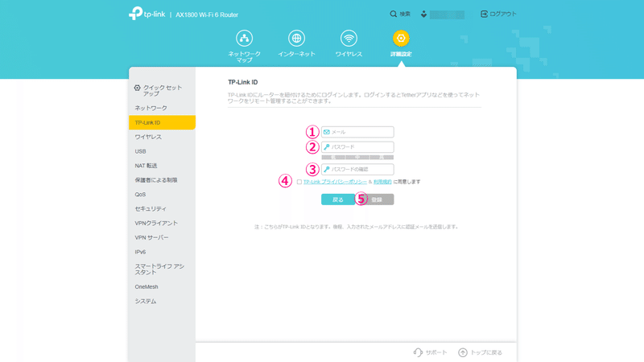Open NAT 転送 sidebar section
The height and width of the screenshot is (362, 644).
coord(162,166)
